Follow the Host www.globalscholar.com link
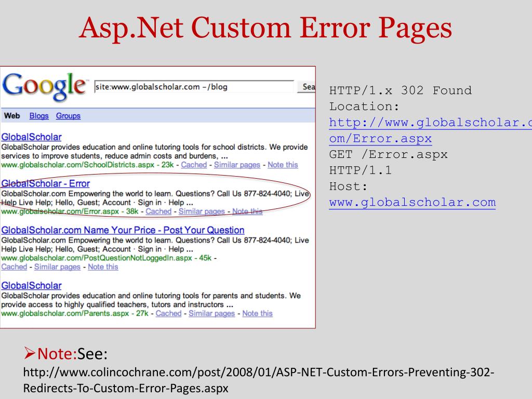Image resolution: width=532 pixels, height=399 pixels. 412,203
